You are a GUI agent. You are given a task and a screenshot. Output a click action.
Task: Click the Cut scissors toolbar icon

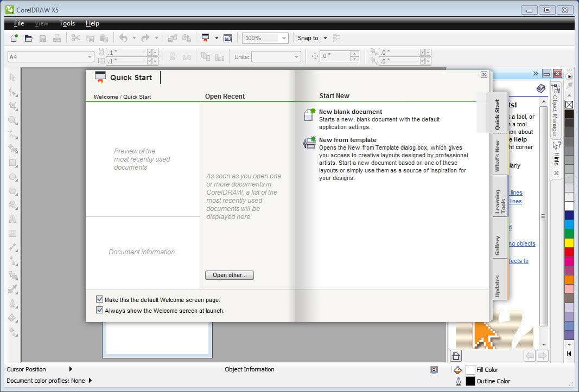coord(75,38)
